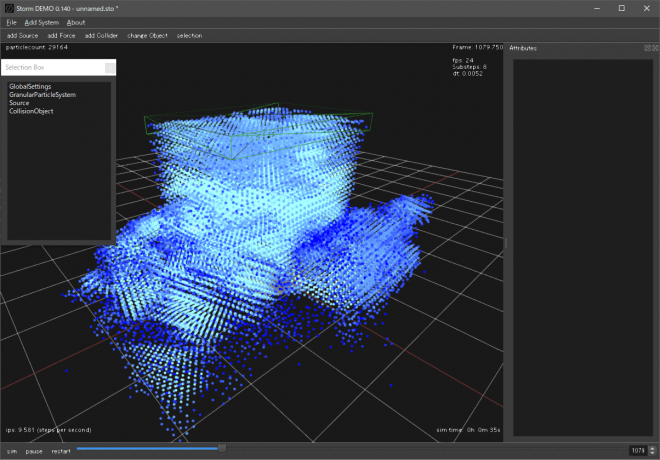The width and height of the screenshot is (660, 460).
Task: Click the Attributes panel title
Action: pyautogui.click(x=523, y=48)
